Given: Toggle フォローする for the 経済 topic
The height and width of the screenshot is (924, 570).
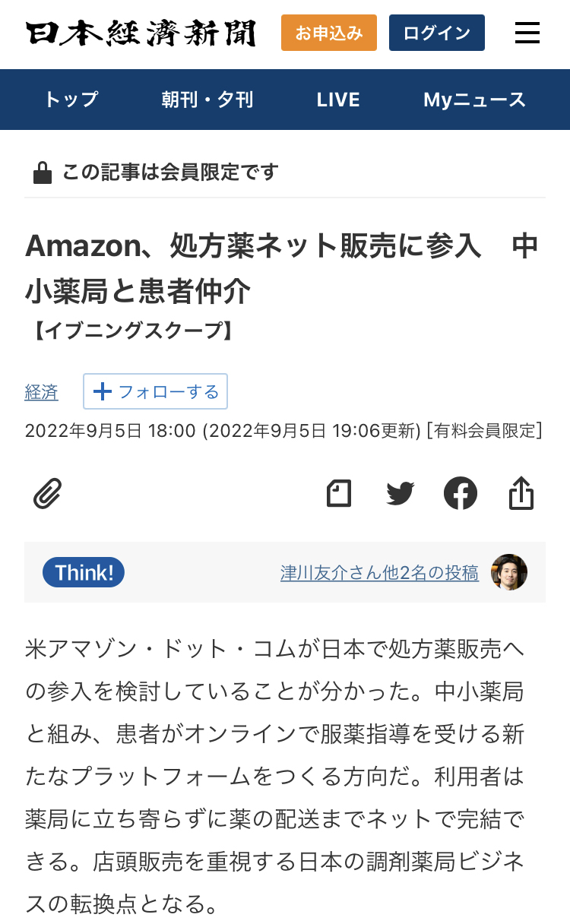Looking at the screenshot, I should [155, 391].
